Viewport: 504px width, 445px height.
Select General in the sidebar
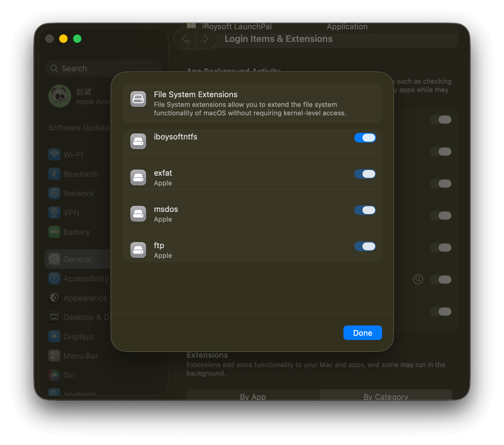click(x=78, y=259)
